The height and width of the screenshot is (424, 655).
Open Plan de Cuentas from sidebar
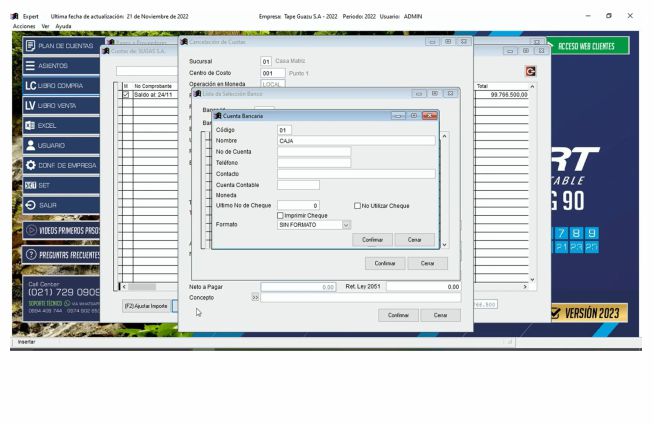coord(60,46)
